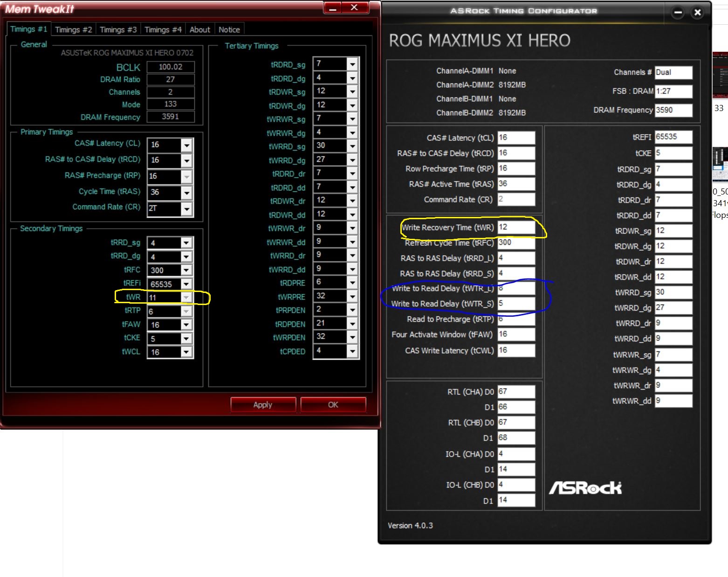Click the ChannelB-DIMM2 8192MB value
The width and height of the screenshot is (728, 577).
512,113
